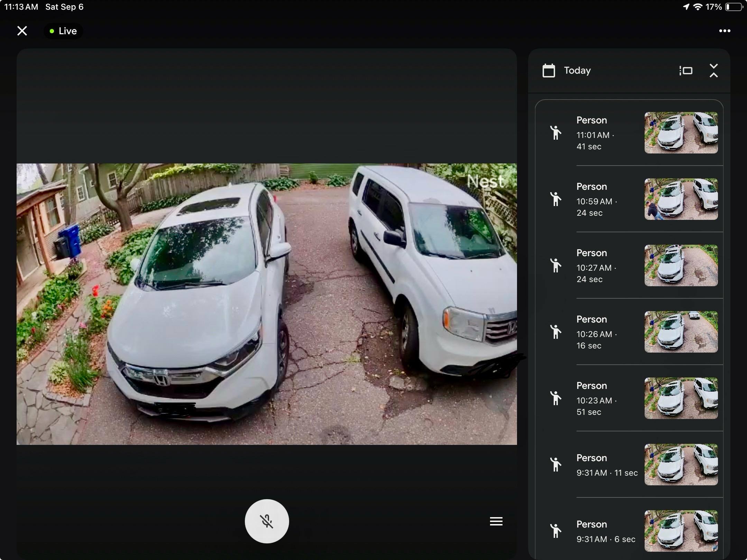Click the person icon beside 10:27 AM event

tap(555, 265)
